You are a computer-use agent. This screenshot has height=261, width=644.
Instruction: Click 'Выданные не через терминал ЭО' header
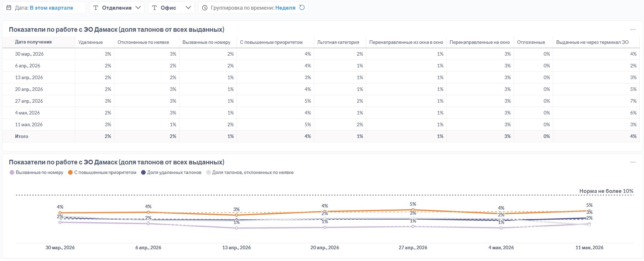click(x=592, y=42)
